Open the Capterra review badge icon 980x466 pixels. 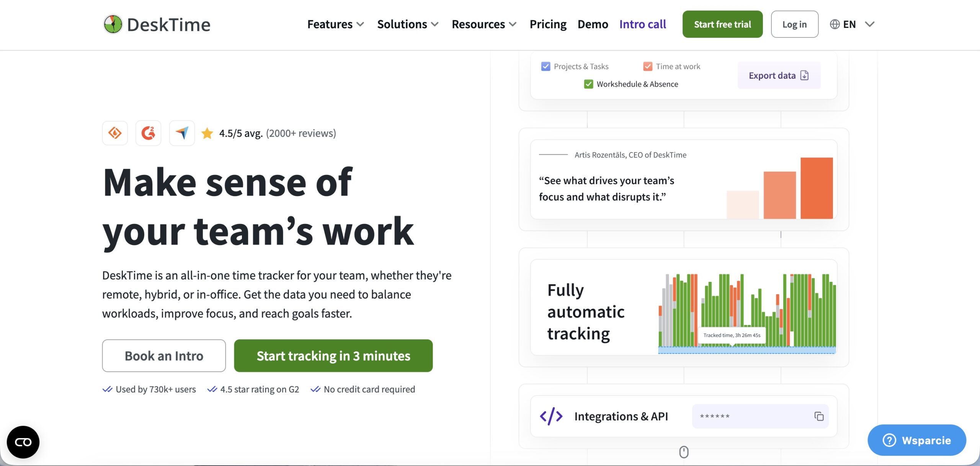coord(115,133)
